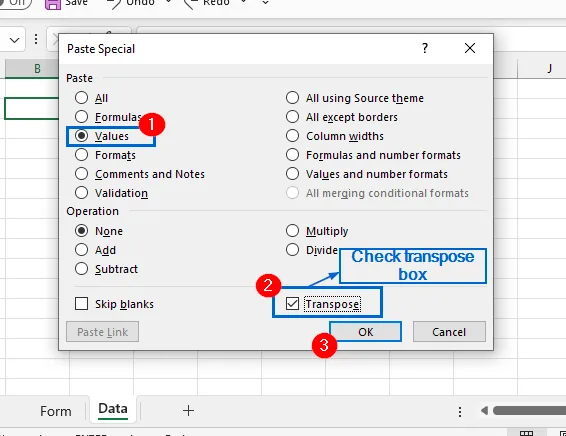Choose All using Source theme

(292, 97)
